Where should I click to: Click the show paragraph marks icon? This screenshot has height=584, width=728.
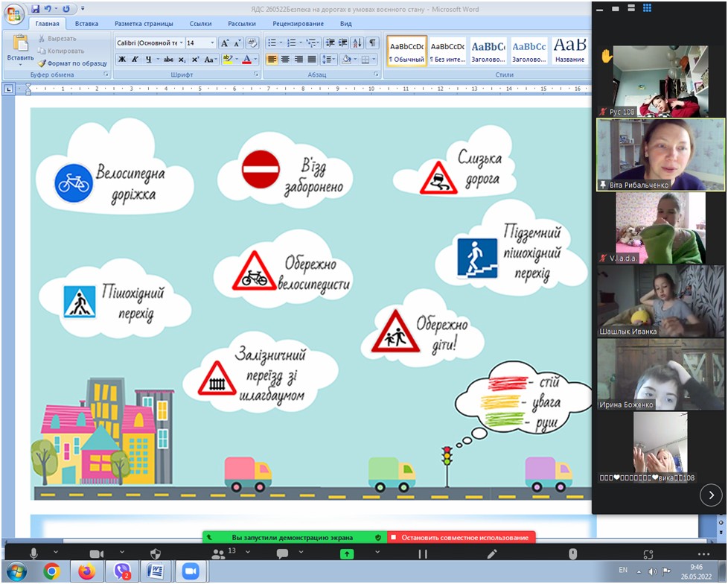(371, 43)
